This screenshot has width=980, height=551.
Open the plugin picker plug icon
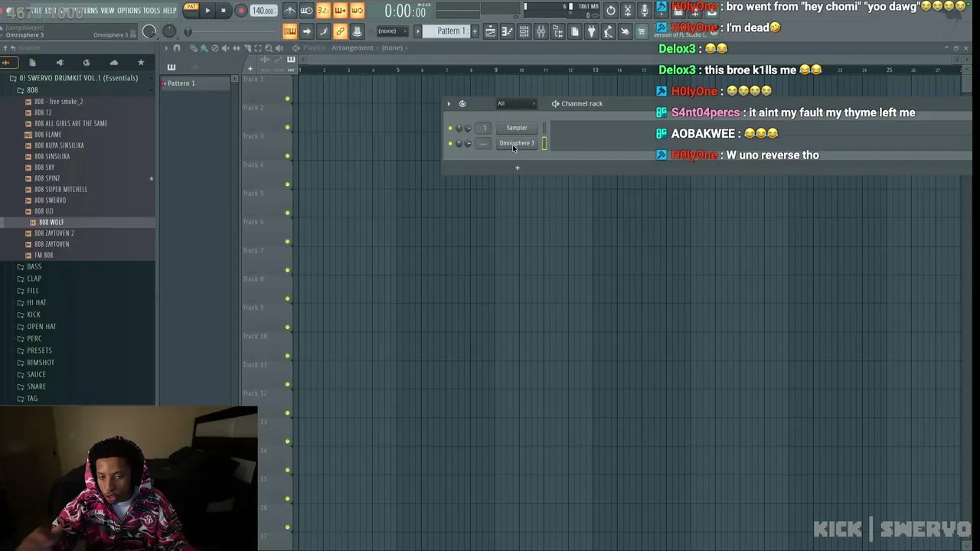click(x=591, y=31)
